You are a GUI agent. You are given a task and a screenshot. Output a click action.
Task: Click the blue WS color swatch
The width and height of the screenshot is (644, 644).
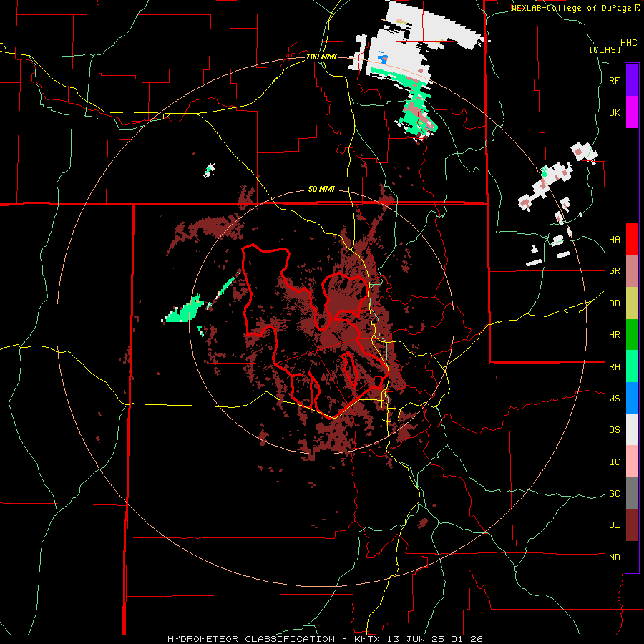coord(632,398)
